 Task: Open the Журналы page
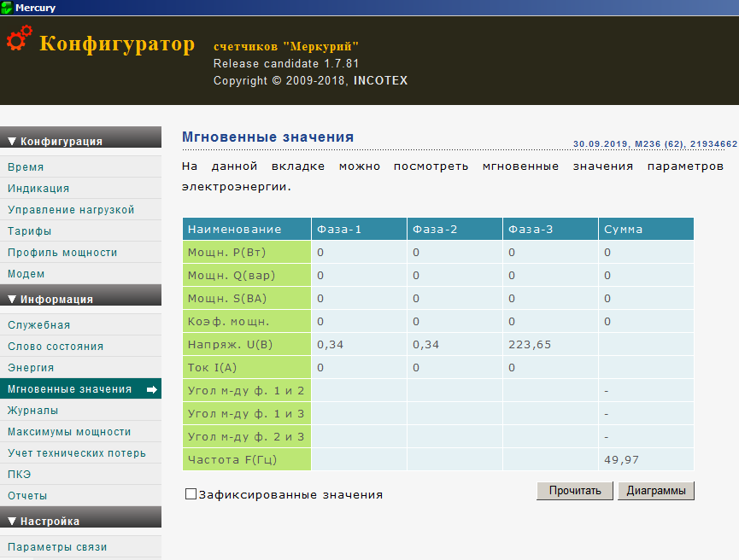click(x=80, y=411)
